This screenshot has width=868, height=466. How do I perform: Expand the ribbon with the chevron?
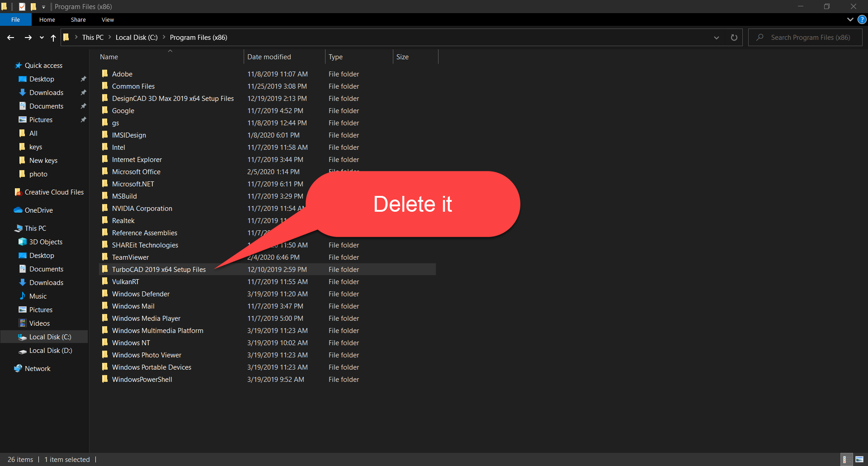(x=850, y=19)
